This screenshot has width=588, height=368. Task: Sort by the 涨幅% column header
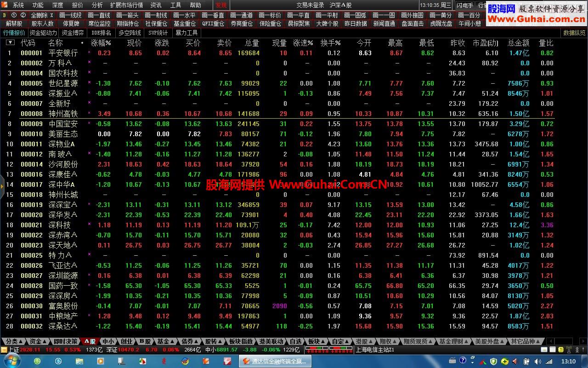point(101,43)
